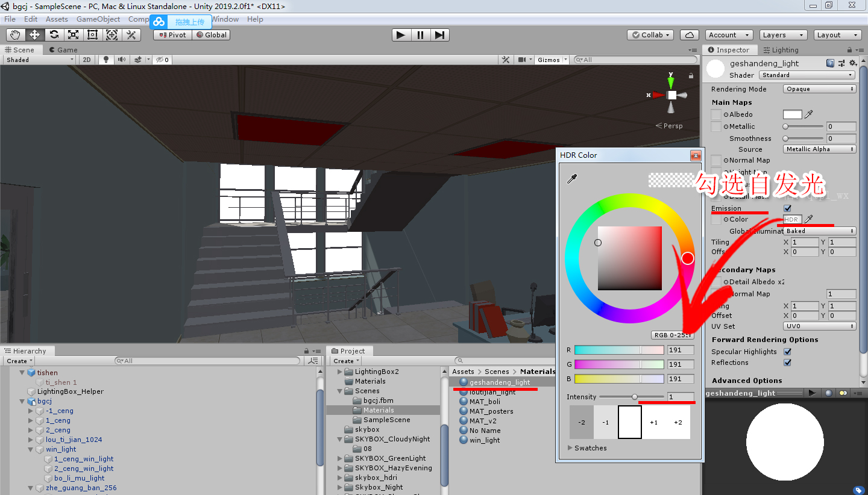
Task: Select the Rect Transform tool
Action: click(92, 35)
